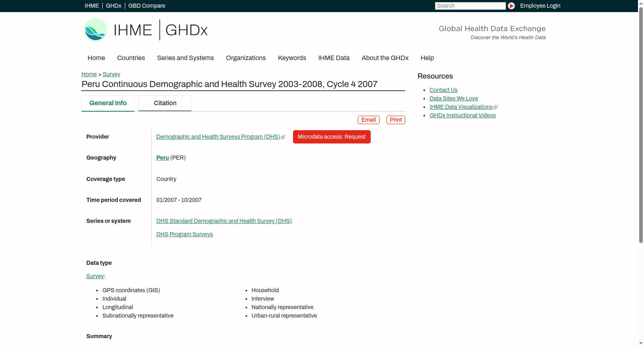The height and width of the screenshot is (347, 644).
Task: Open the Countries menu
Action: 131,58
